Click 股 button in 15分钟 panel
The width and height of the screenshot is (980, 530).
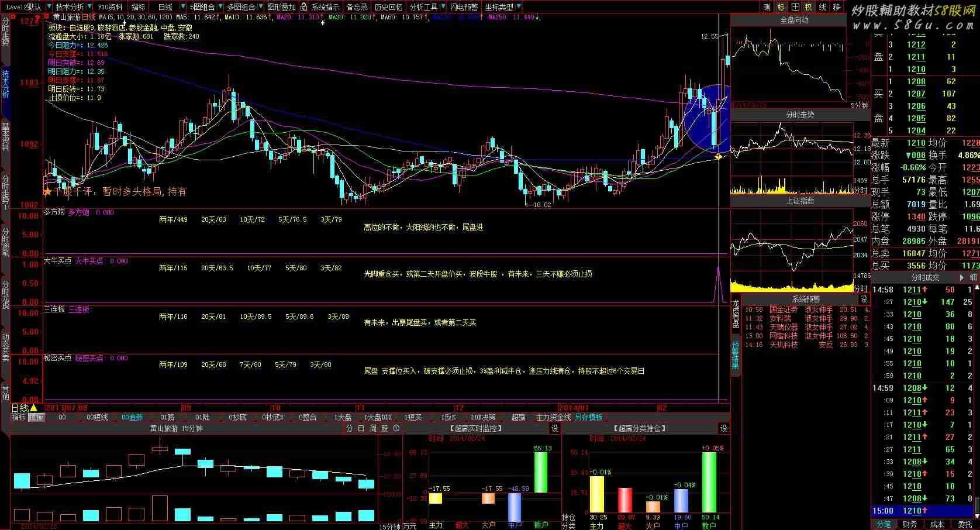384,429
